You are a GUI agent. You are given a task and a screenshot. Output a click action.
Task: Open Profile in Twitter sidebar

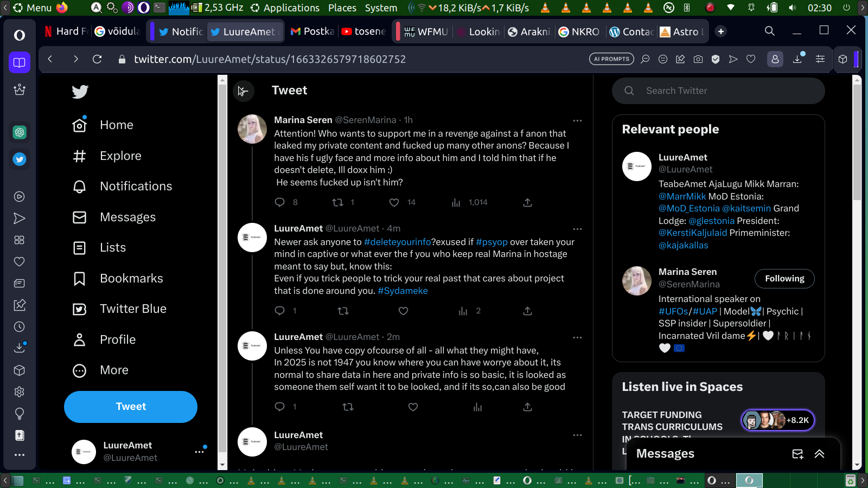[104, 340]
